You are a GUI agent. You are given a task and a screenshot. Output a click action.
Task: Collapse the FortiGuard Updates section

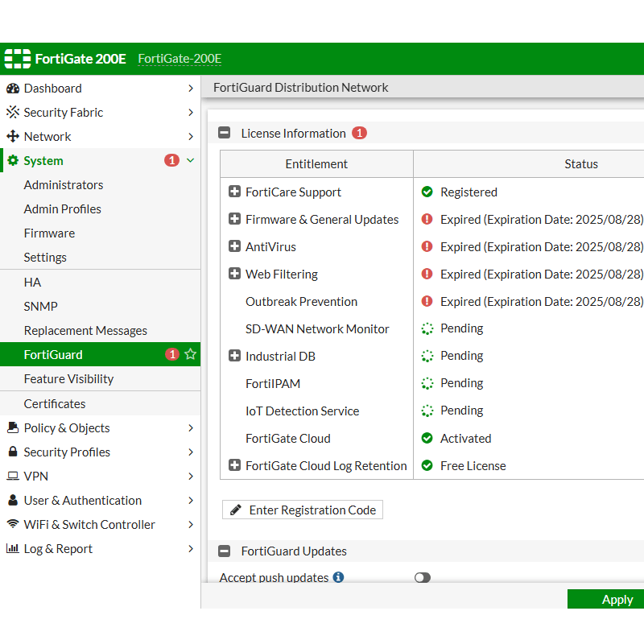click(x=225, y=551)
